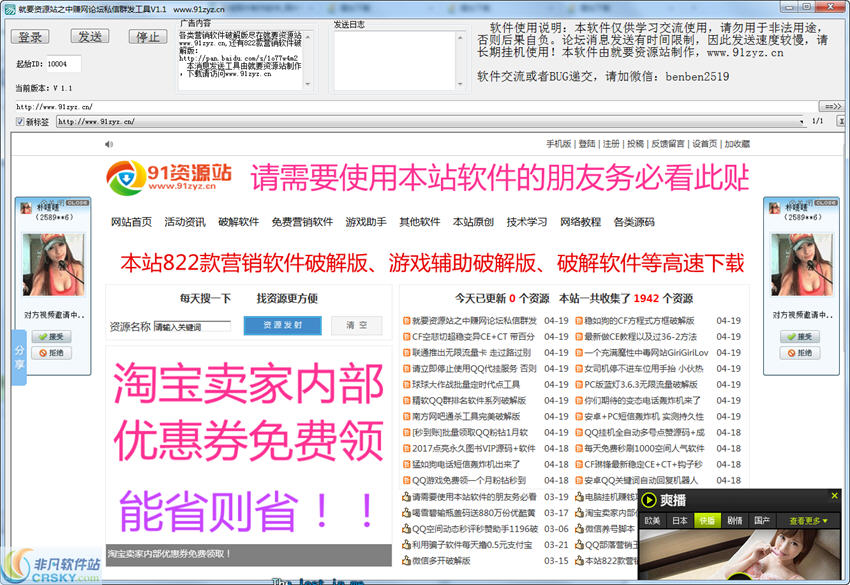This screenshot has width=850, height=585.
Task: Close the left floating ad panel
Action: click(78, 203)
